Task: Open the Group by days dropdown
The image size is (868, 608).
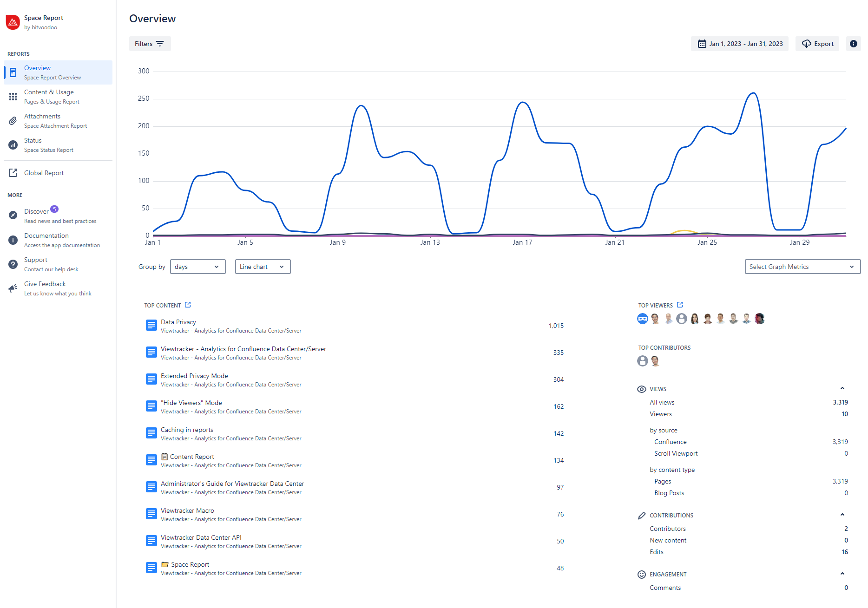Action: 197,267
